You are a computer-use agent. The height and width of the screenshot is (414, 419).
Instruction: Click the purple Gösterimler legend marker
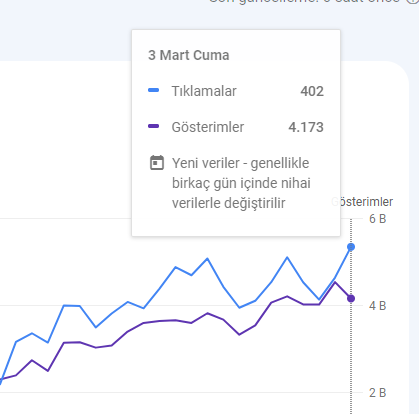point(153,126)
